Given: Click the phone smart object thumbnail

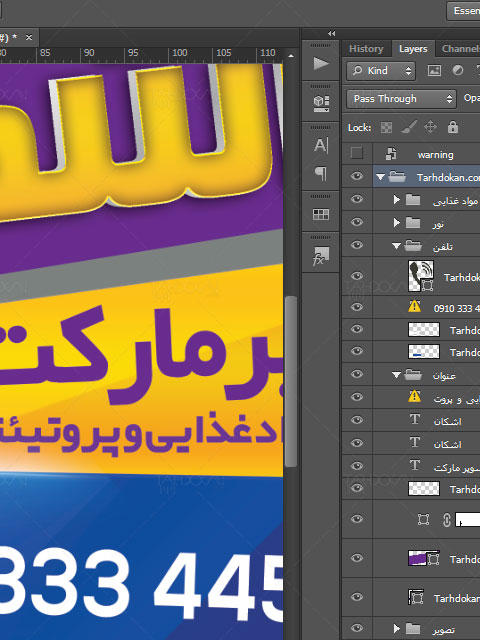Looking at the screenshot, I should [421, 276].
